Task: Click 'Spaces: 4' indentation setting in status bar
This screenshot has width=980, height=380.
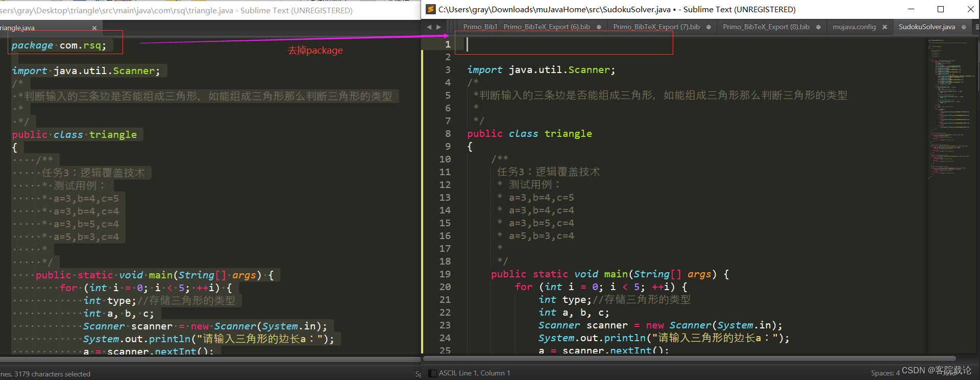Action: (x=885, y=373)
